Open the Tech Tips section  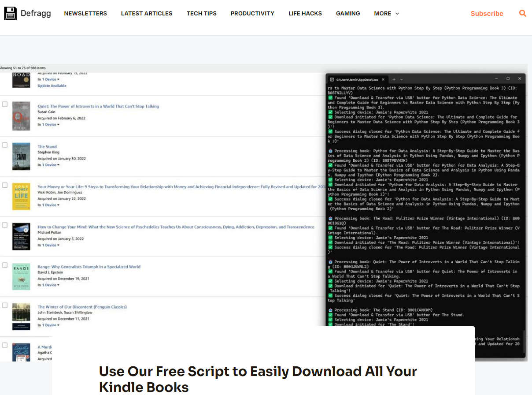pyautogui.click(x=202, y=13)
